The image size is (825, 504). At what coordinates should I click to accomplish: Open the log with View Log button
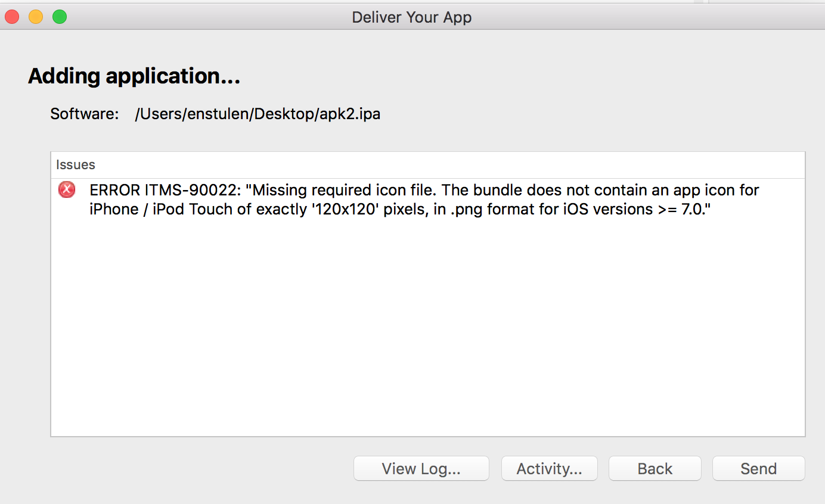click(x=421, y=468)
